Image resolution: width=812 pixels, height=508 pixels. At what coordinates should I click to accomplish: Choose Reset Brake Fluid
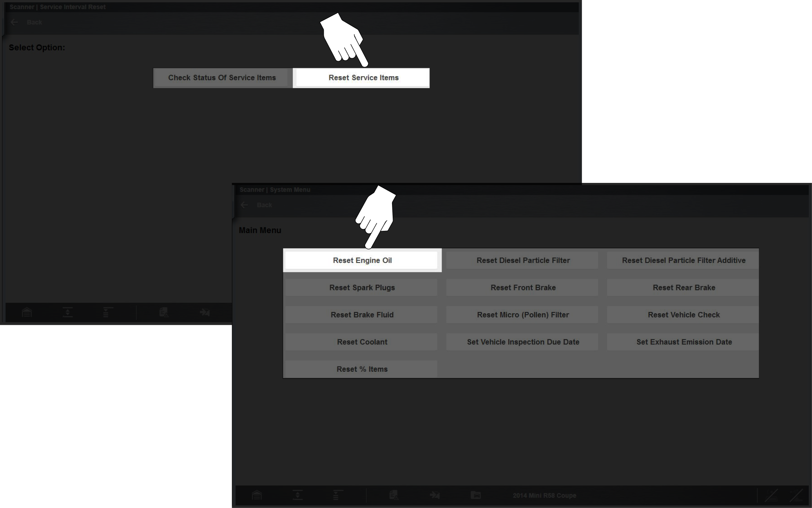[x=362, y=315]
